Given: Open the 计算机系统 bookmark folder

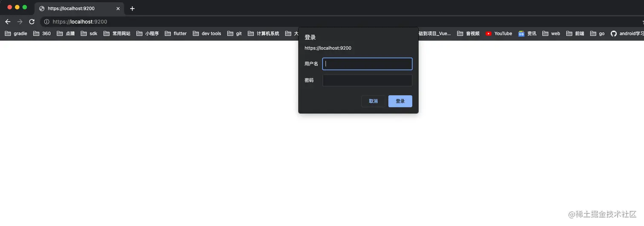Looking at the screenshot, I should pos(263,34).
